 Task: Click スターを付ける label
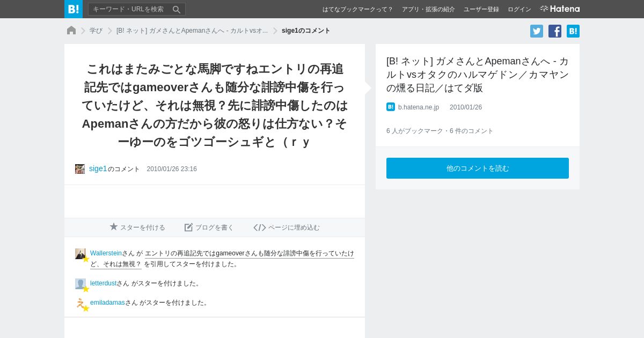click(143, 227)
